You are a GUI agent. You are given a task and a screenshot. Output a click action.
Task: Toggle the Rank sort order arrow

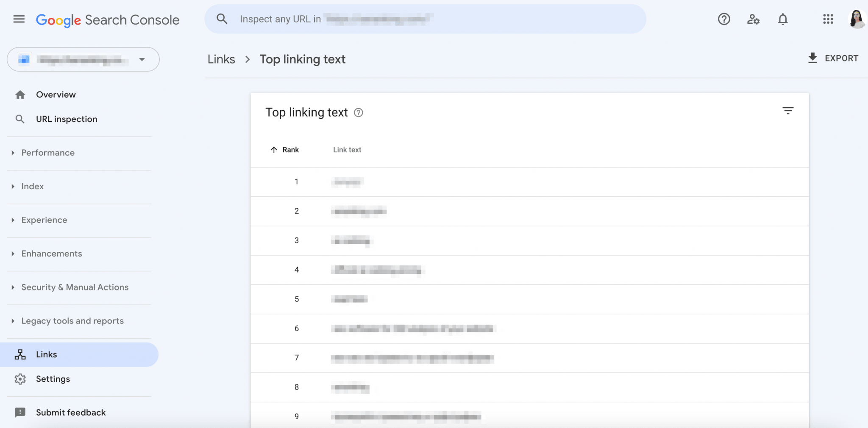(x=273, y=150)
